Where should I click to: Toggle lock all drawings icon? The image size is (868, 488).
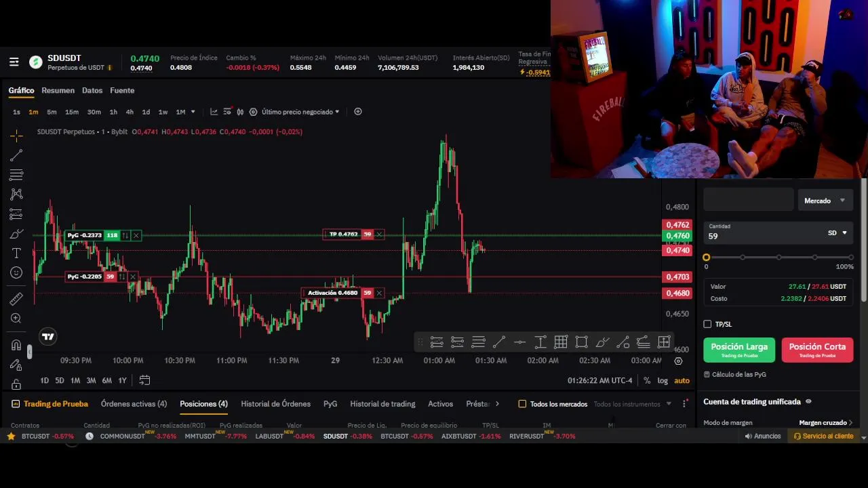coord(16,384)
